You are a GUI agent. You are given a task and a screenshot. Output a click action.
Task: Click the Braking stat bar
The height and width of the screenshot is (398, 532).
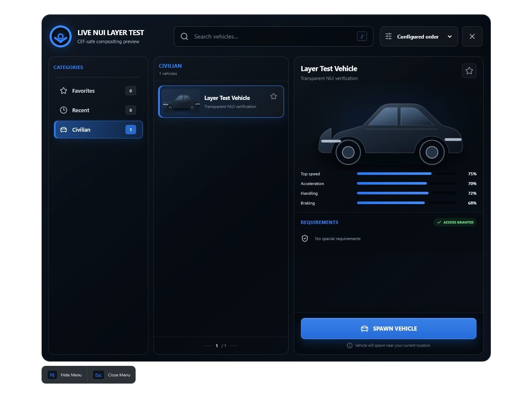(407, 203)
